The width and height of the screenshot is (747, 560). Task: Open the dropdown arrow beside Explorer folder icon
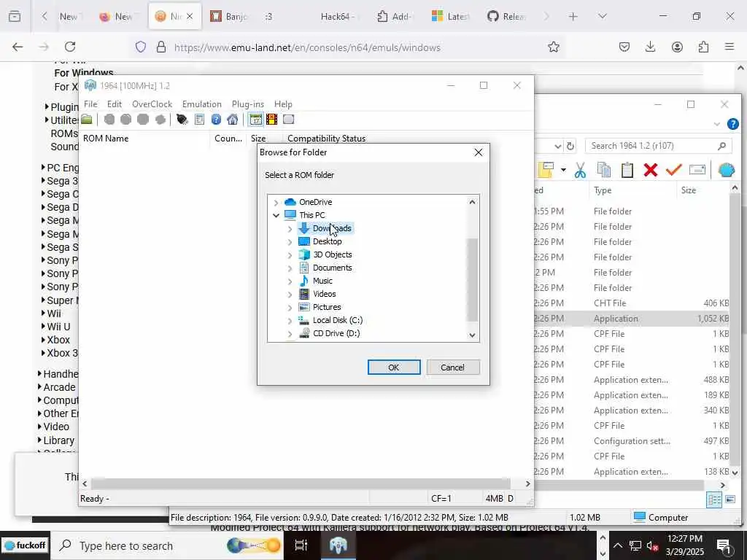pos(563,170)
